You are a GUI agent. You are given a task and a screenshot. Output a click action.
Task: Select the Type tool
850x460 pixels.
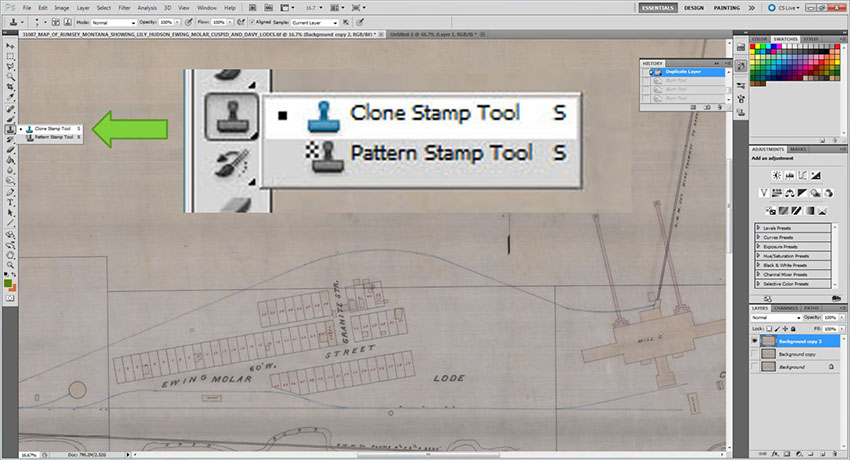[x=10, y=201]
